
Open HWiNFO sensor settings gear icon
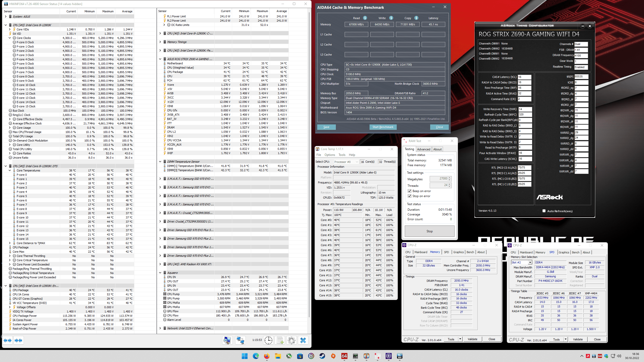(292, 340)
